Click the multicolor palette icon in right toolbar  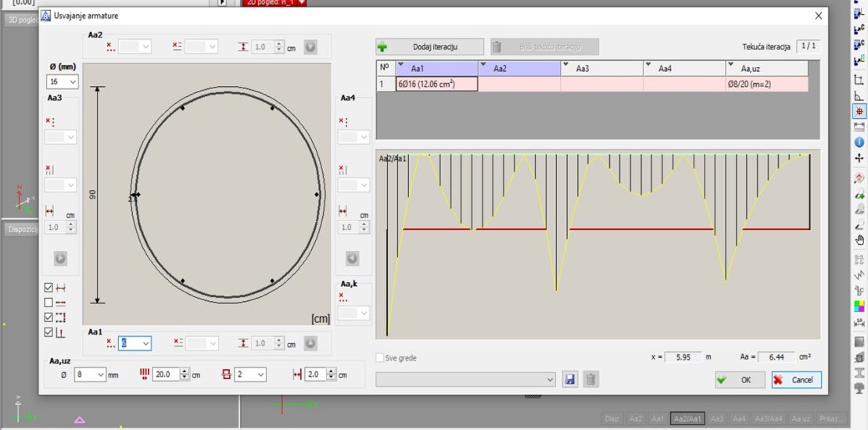[859, 306]
